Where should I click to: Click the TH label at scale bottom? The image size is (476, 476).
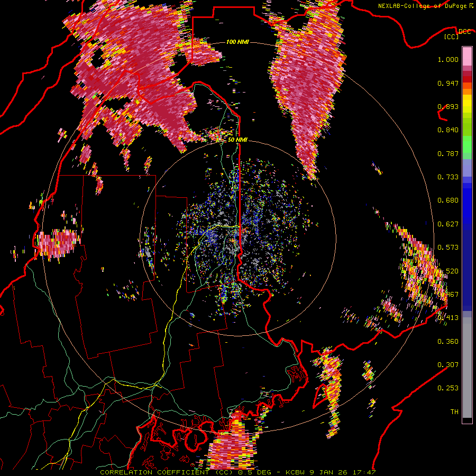[454, 412]
